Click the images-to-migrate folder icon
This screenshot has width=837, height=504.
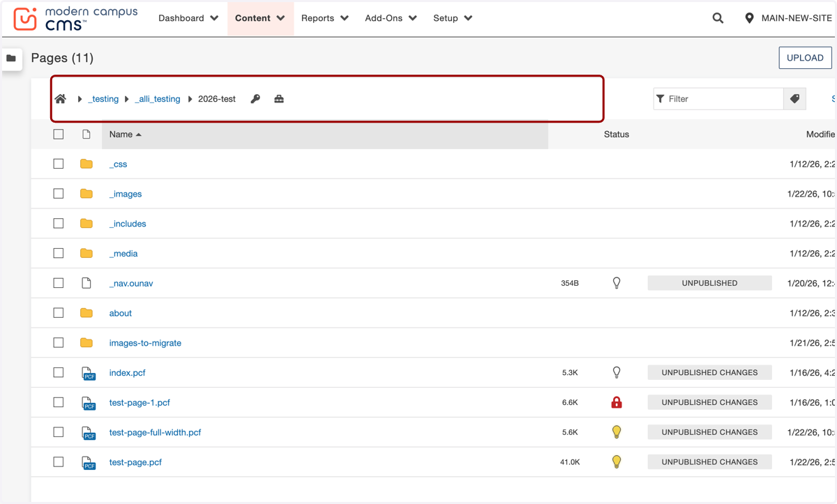coord(86,343)
